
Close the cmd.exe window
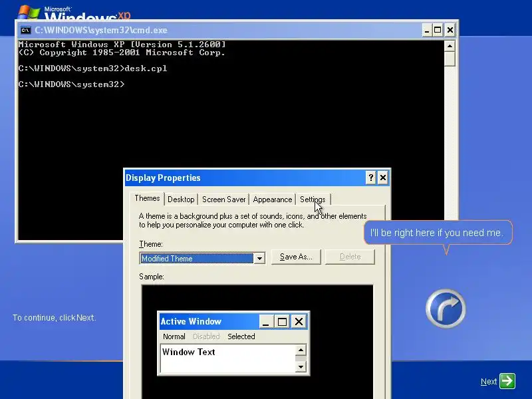450,31
